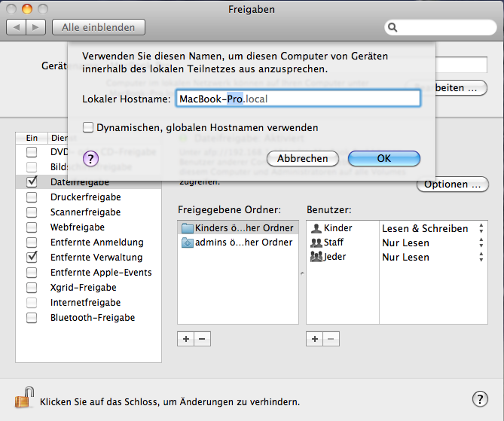Enable the Webfreigabe checkbox
Viewport: 504px width, 421px height.
click(x=32, y=227)
